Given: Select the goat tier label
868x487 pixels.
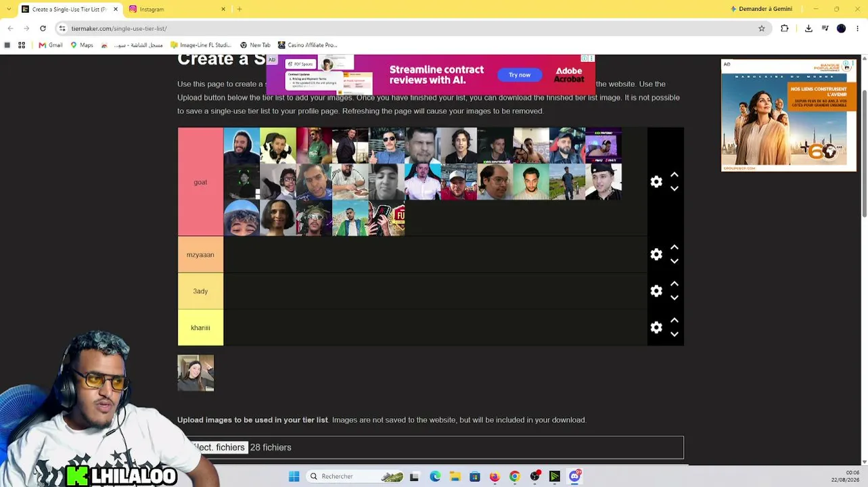Looking at the screenshot, I should [200, 182].
